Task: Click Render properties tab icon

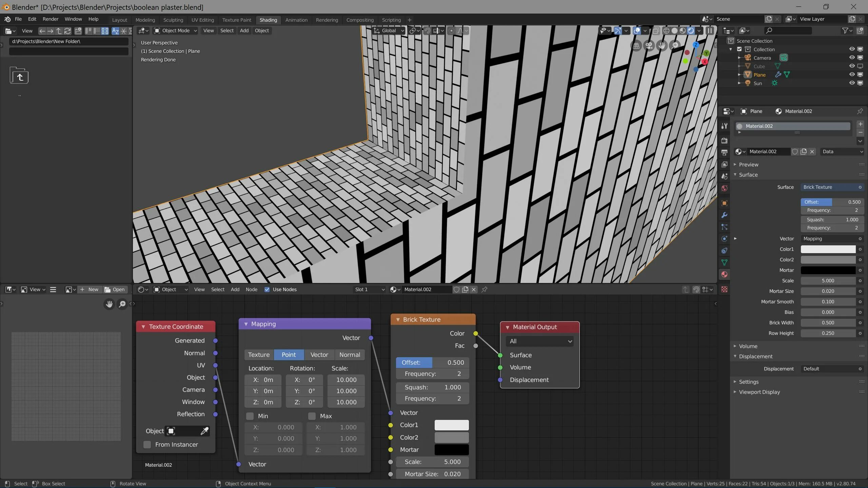Action: click(x=724, y=141)
